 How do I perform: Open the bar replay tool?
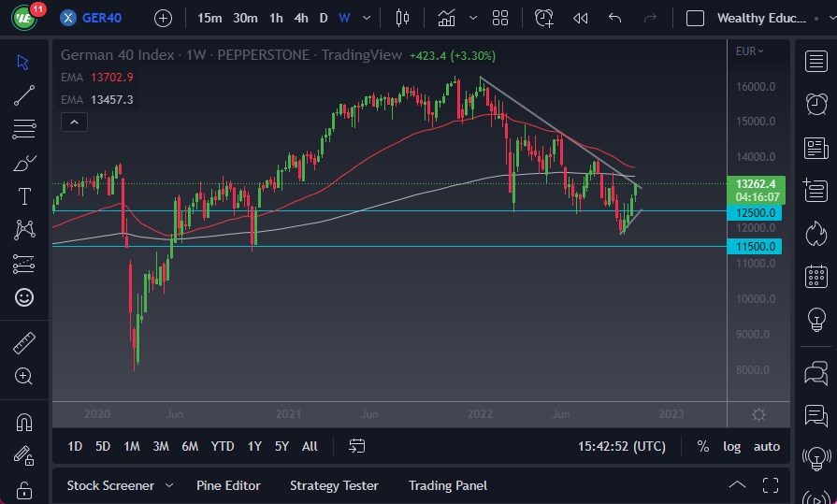[x=581, y=18]
